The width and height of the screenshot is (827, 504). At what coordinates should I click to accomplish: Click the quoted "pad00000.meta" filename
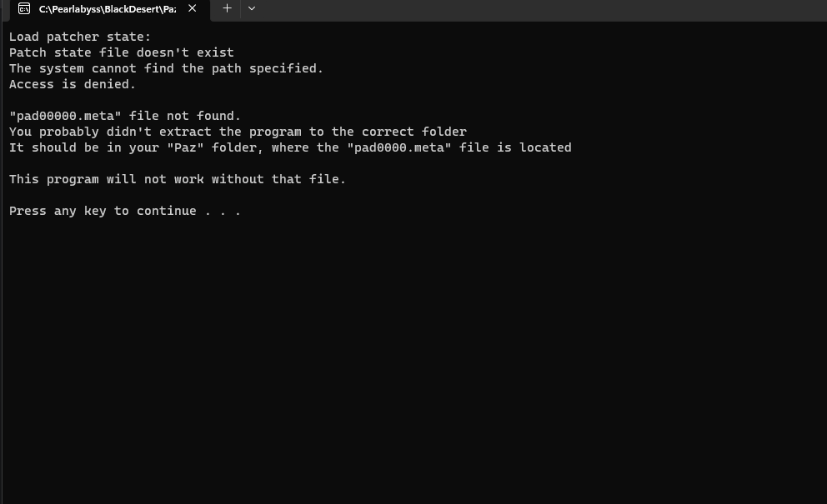66,116
